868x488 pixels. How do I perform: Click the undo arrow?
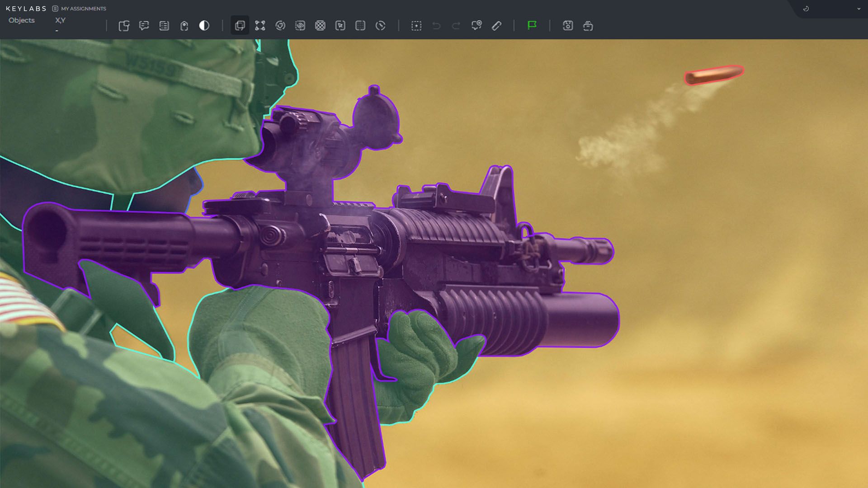[436, 26]
